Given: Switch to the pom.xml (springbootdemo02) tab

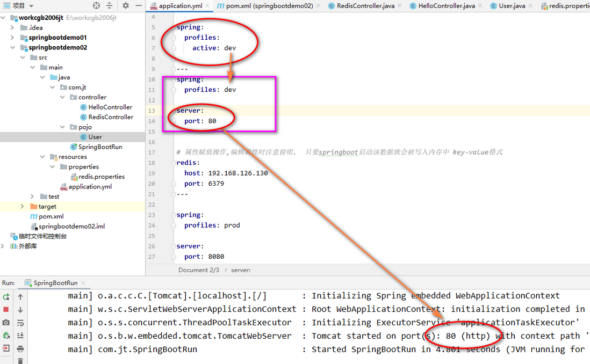Looking at the screenshot, I should tap(269, 6).
